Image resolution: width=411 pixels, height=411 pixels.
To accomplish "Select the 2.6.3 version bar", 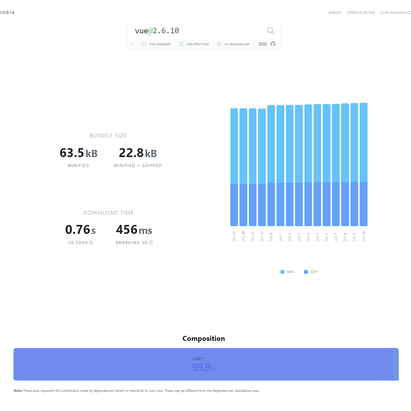I will click(x=299, y=165).
